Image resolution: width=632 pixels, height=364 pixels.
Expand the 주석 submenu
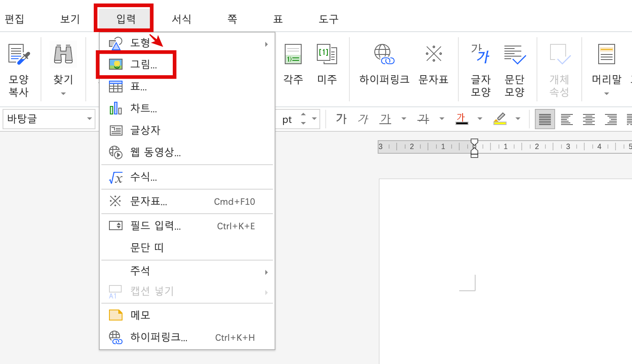click(187, 271)
